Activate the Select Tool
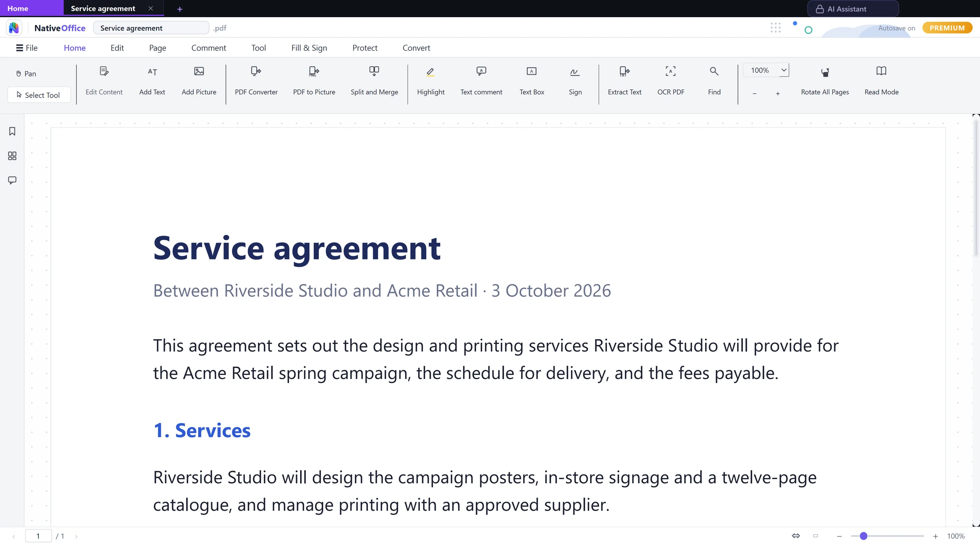 [39, 95]
